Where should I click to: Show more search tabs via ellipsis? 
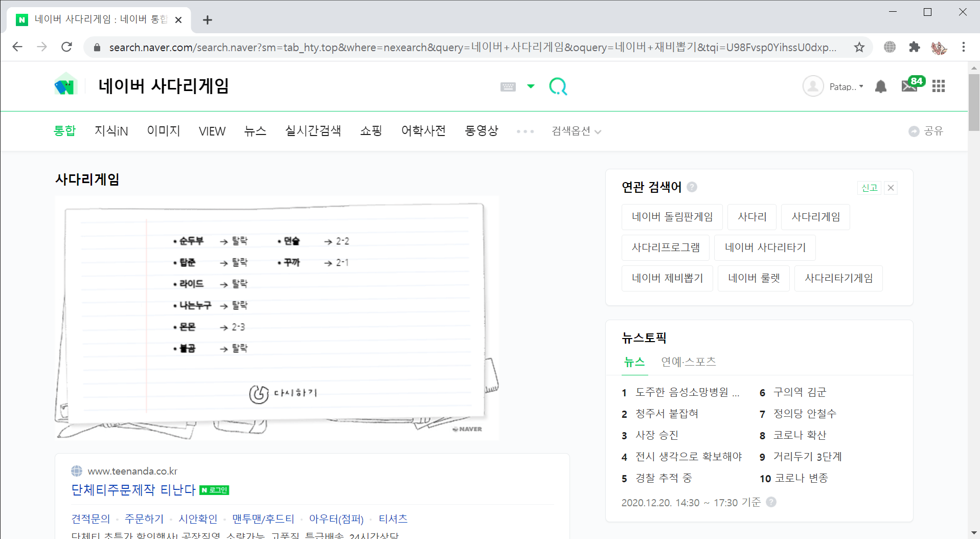point(525,131)
